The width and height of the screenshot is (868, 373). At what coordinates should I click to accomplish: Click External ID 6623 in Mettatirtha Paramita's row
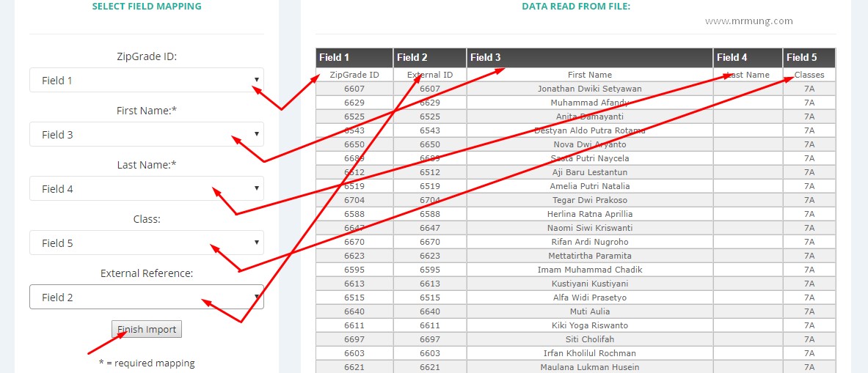point(430,255)
